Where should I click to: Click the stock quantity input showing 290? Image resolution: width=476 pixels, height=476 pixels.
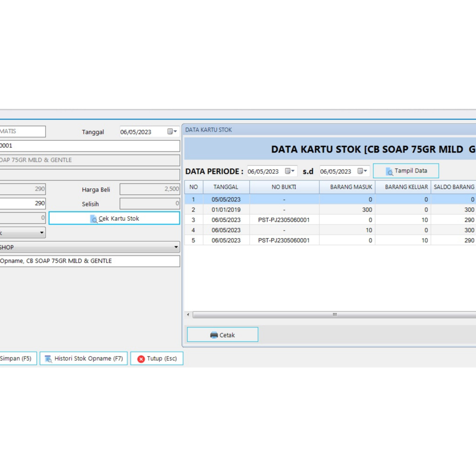pyautogui.click(x=22, y=203)
